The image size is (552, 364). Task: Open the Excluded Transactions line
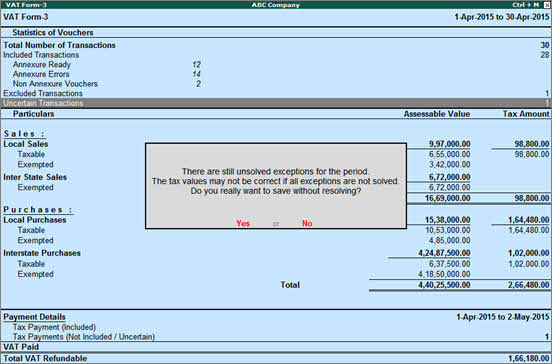tap(276, 94)
